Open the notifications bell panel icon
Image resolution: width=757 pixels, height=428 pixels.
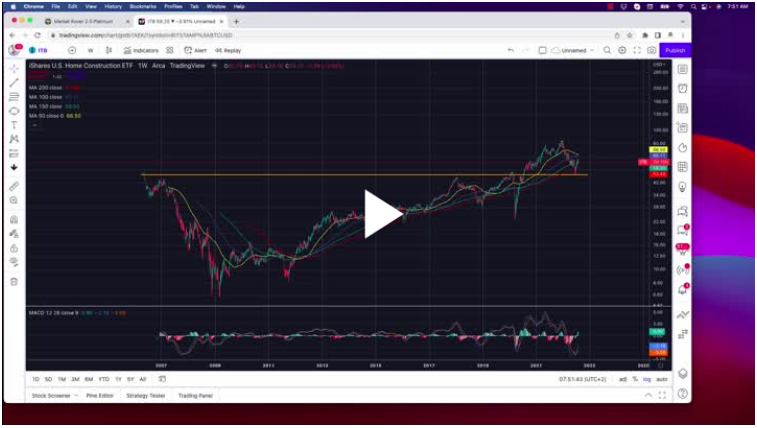[682, 290]
